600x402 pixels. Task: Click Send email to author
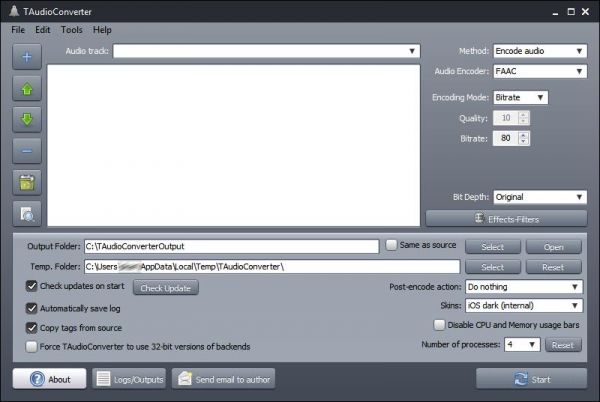click(223, 379)
